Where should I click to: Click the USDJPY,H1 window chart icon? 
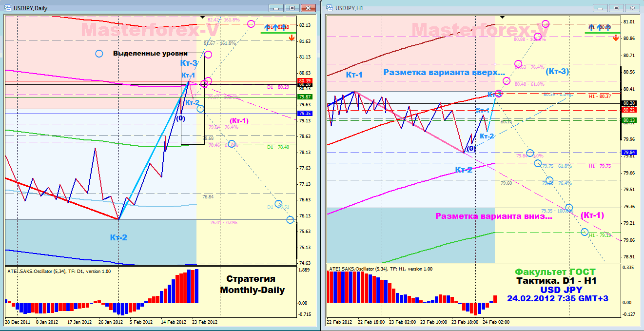[329, 8]
